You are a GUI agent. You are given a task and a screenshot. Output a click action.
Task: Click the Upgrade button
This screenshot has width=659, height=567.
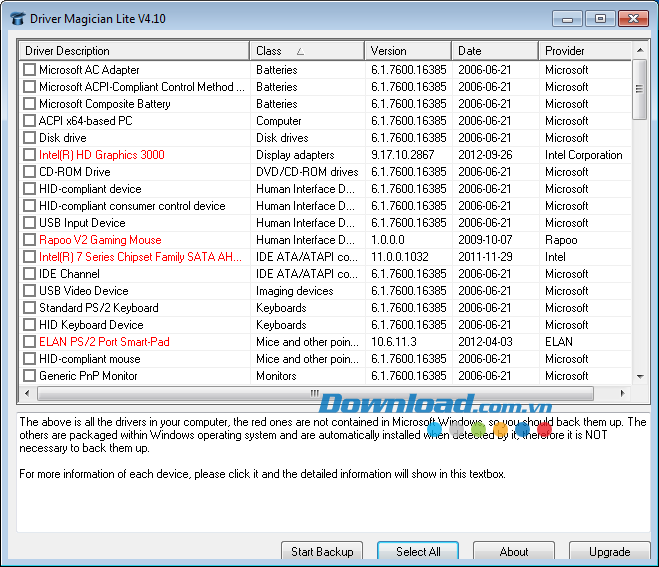coord(609,551)
